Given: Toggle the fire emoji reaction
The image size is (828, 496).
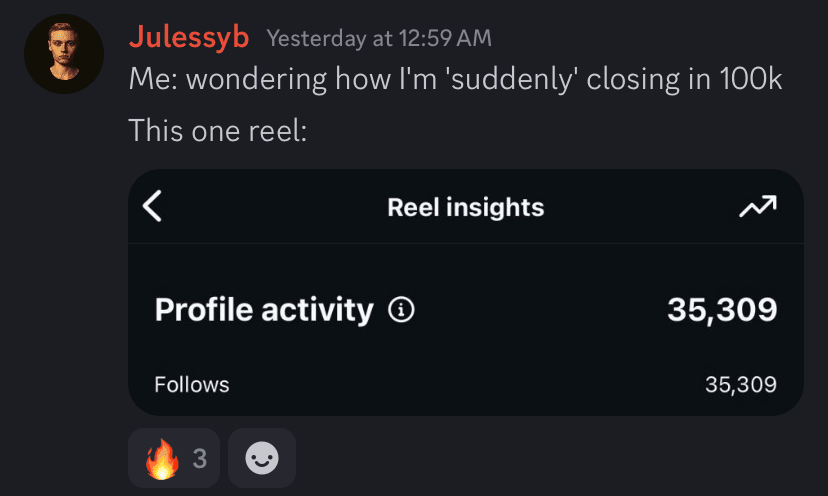Looking at the screenshot, I should coord(162,459).
